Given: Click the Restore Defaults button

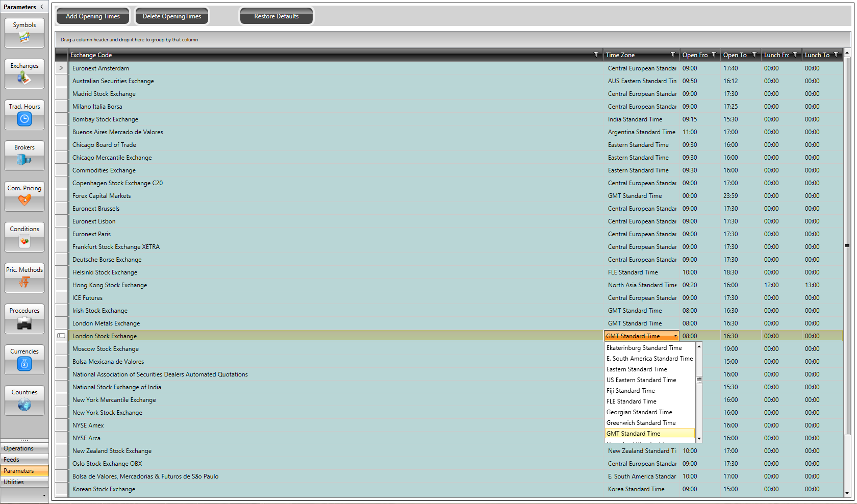Looking at the screenshot, I should click(x=276, y=16).
